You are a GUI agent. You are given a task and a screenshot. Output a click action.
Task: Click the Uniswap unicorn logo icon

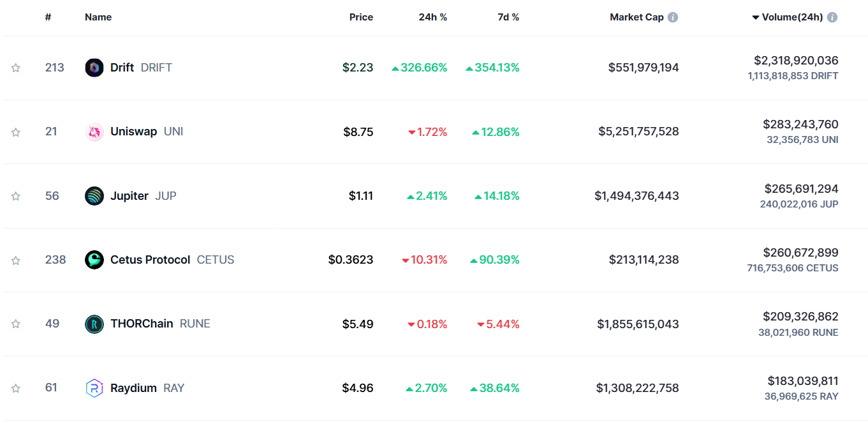point(94,132)
